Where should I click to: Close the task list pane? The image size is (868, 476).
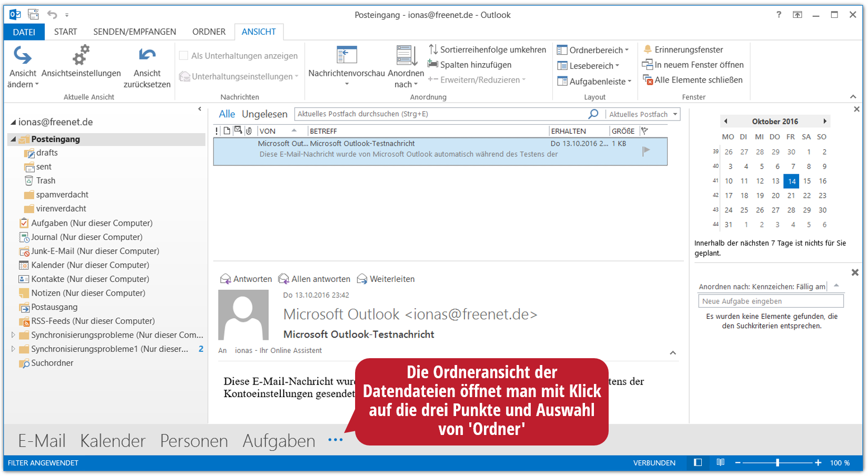pos(855,272)
